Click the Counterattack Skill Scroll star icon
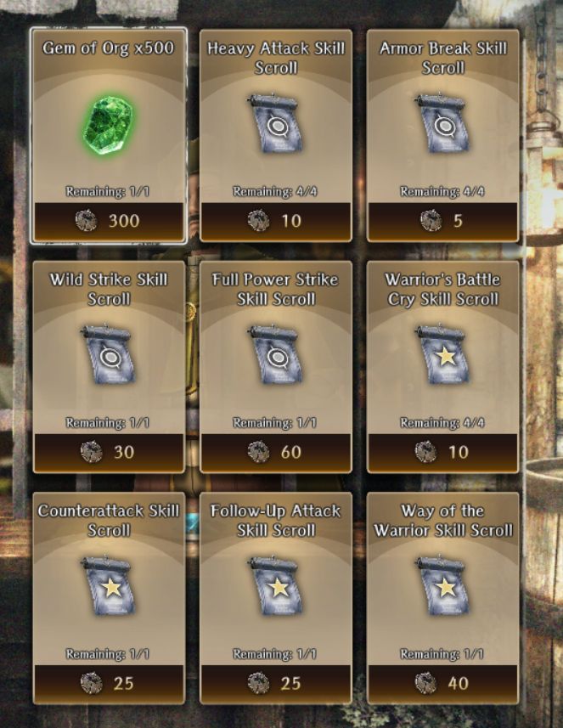This screenshot has height=728, width=563. pos(109,585)
